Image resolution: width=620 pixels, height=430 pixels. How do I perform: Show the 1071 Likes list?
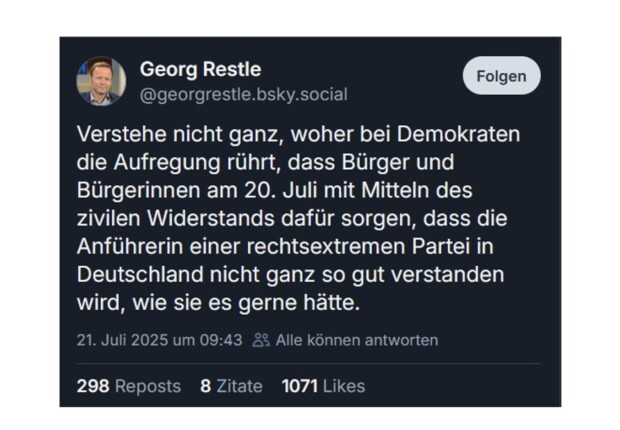click(323, 386)
